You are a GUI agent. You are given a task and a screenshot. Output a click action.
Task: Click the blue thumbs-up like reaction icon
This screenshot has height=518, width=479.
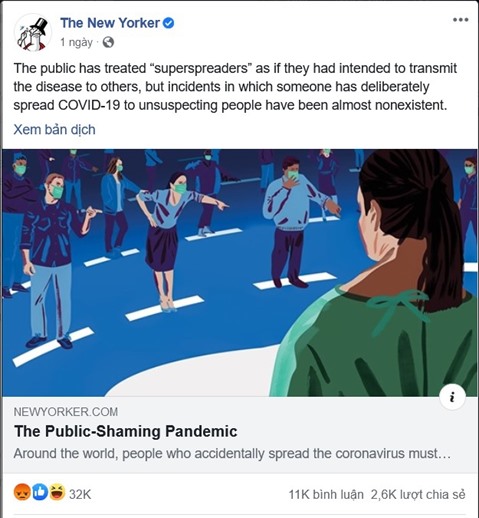(40, 492)
